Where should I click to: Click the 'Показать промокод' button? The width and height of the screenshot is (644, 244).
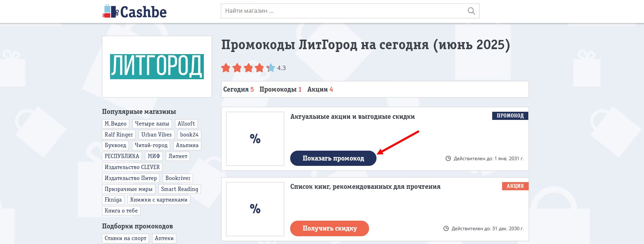333,158
